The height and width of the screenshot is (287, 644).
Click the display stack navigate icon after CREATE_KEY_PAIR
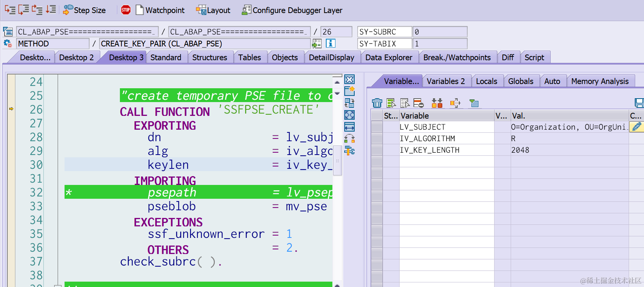(317, 43)
